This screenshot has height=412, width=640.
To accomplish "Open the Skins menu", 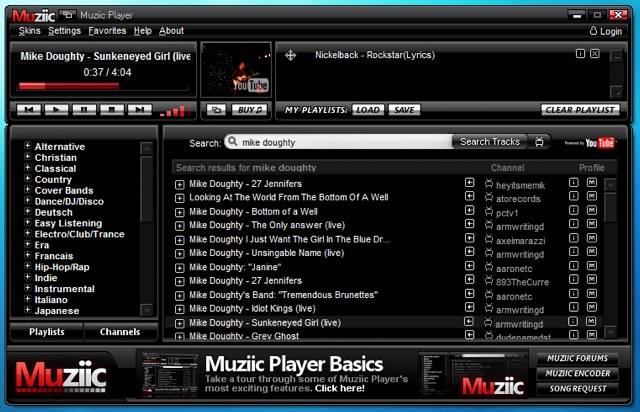I will click(x=29, y=31).
